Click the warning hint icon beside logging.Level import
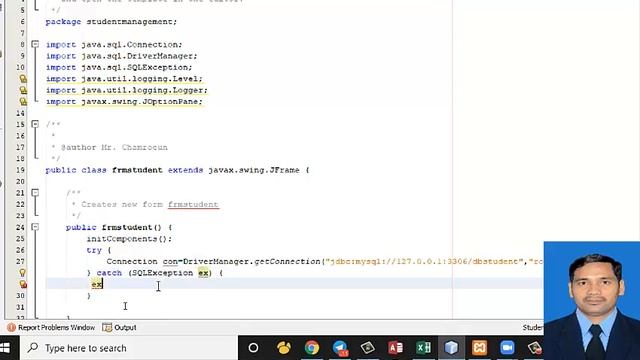640x360 pixels. point(23,79)
